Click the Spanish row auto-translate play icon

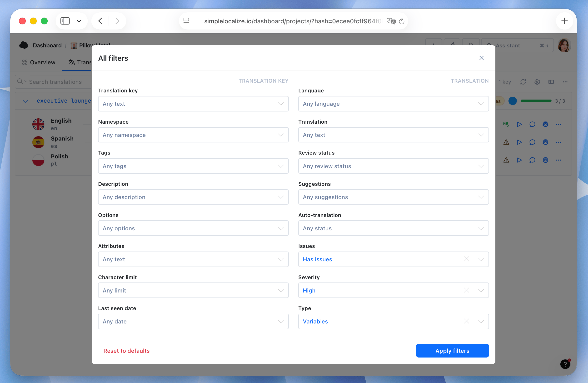click(519, 142)
